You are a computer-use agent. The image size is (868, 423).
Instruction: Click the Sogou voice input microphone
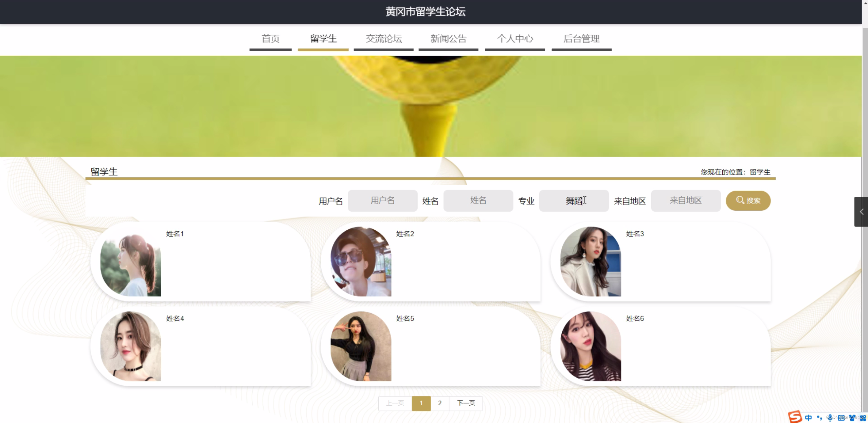[x=830, y=418]
